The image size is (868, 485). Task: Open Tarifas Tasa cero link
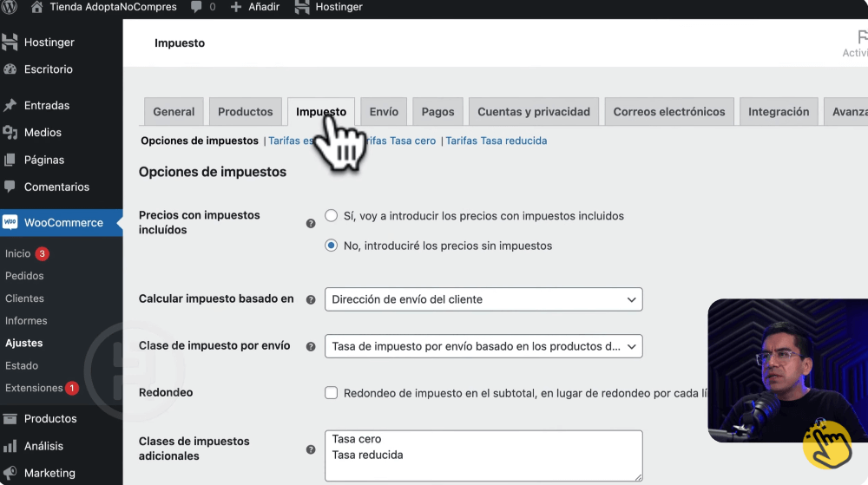pyautogui.click(x=399, y=141)
